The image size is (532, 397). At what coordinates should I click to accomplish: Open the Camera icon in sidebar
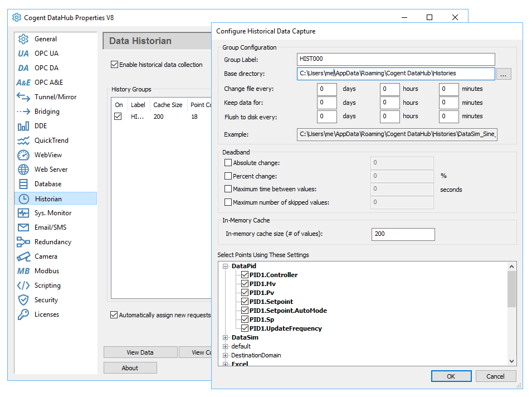(23, 256)
